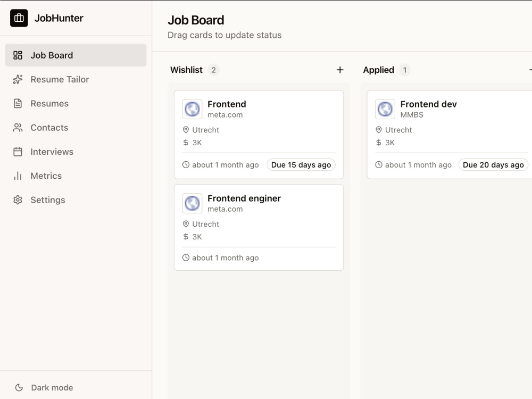Open the Resume Tailor sparkle icon

coord(18,79)
